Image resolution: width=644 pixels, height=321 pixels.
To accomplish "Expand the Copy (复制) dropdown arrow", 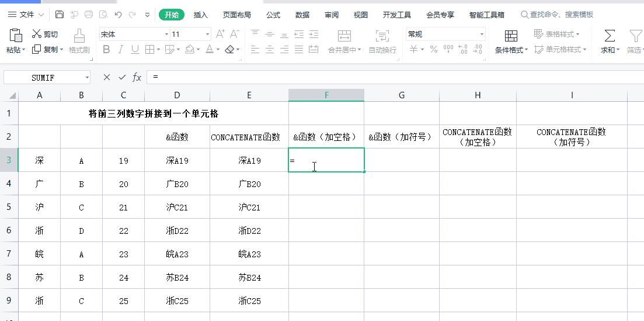I will click(x=62, y=50).
